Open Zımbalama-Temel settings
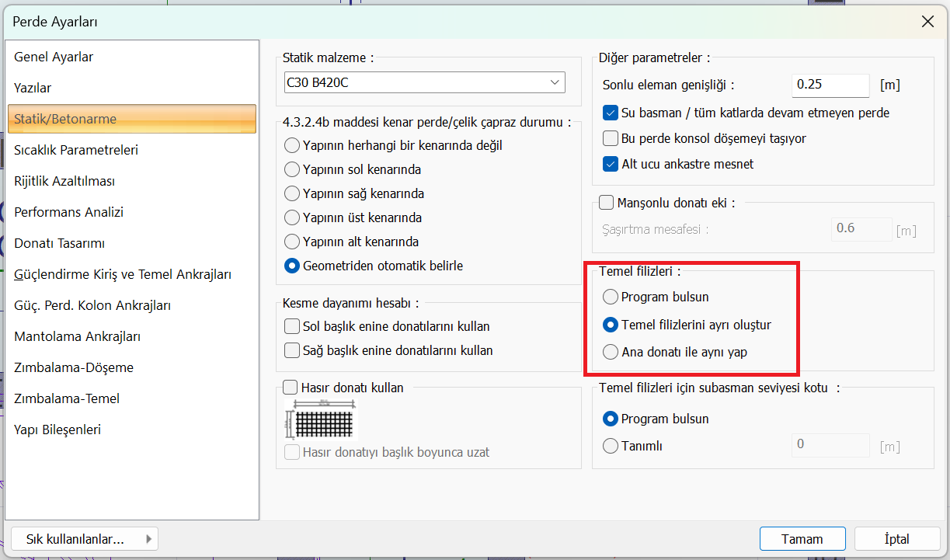Viewport: 950px width, 560px height. (x=67, y=398)
